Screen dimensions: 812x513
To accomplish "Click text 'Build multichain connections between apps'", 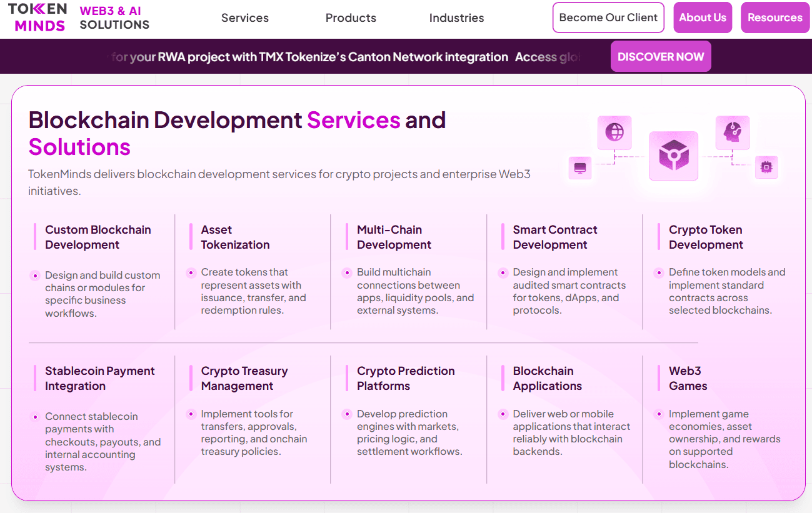I will pyautogui.click(x=415, y=291).
